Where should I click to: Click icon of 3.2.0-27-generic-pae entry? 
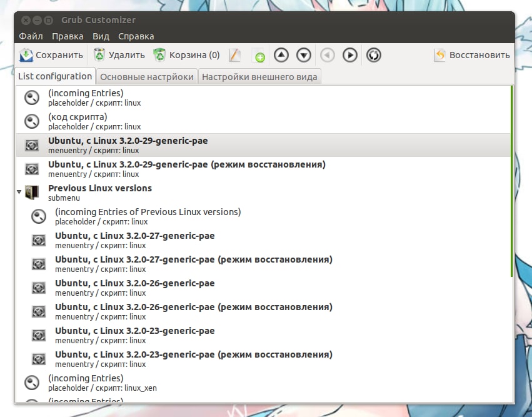(x=39, y=240)
